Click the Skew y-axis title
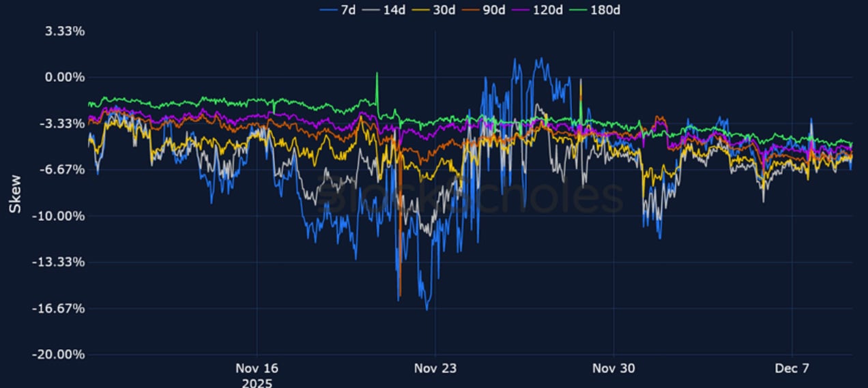The image size is (868, 388). click(15, 194)
